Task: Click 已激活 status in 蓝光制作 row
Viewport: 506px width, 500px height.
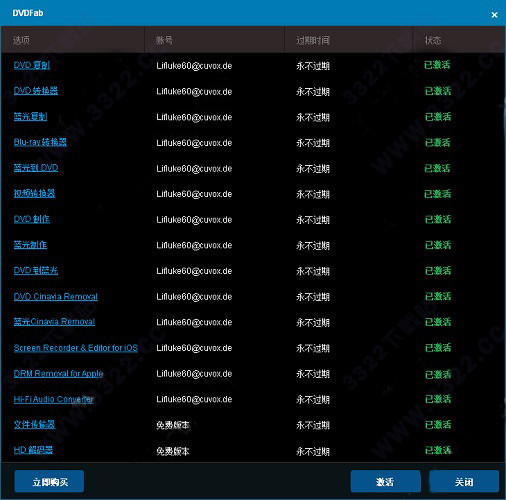Action: (438, 245)
